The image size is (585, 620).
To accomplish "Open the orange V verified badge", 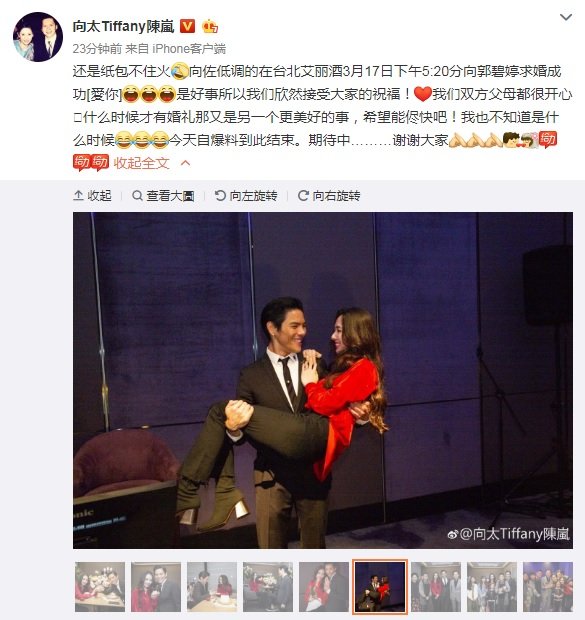I will pyautogui.click(x=187, y=26).
